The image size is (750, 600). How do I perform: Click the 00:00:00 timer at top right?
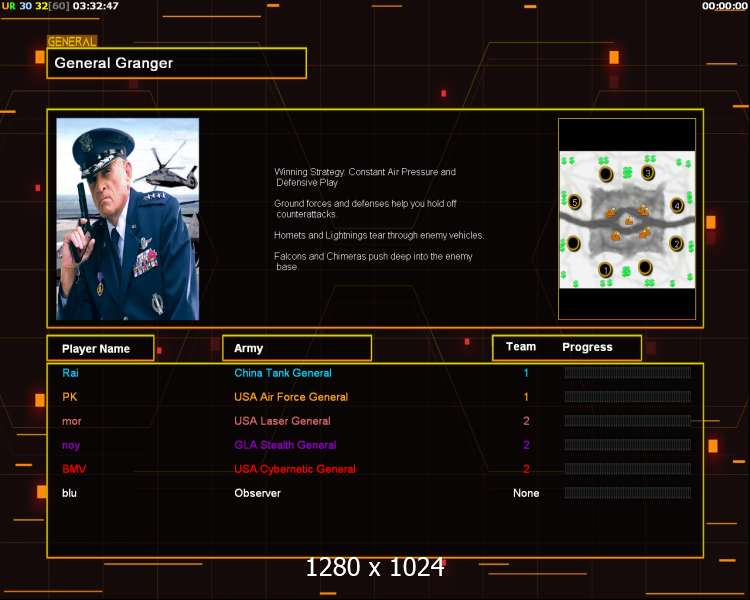pyautogui.click(x=724, y=6)
